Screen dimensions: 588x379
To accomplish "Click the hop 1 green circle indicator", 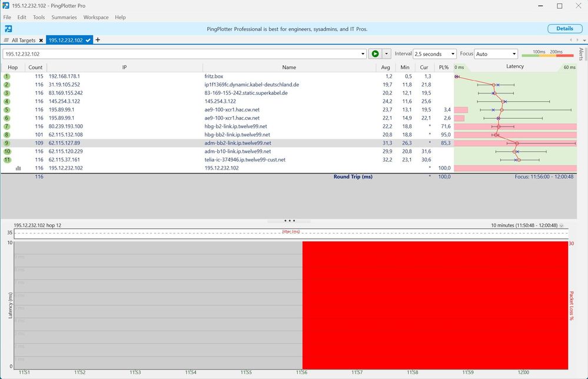I will [6, 76].
